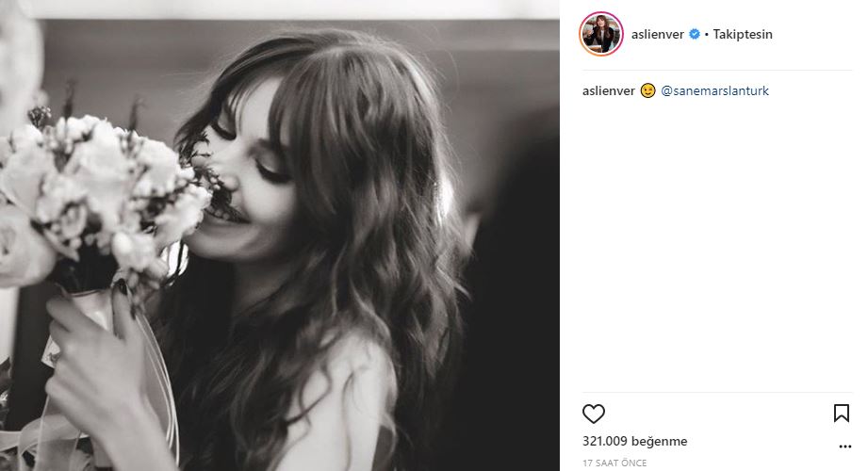Save the post with the bookmark icon

click(841, 414)
